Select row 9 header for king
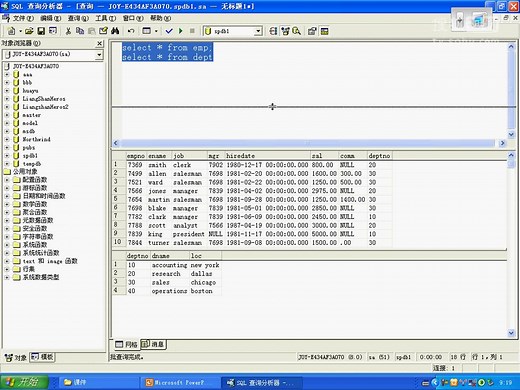Screen dimensions: 520x390 click(x=119, y=233)
